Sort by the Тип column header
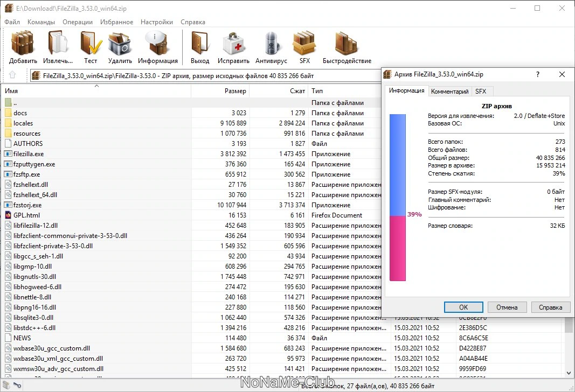Image resolution: width=575 pixels, height=392 pixels. point(345,91)
